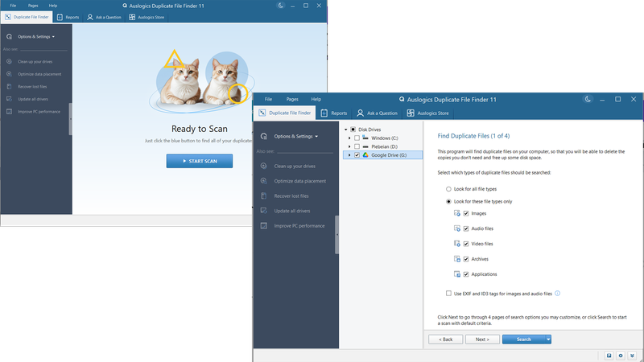
Task: Click the blue Search button
Action: pos(524,339)
